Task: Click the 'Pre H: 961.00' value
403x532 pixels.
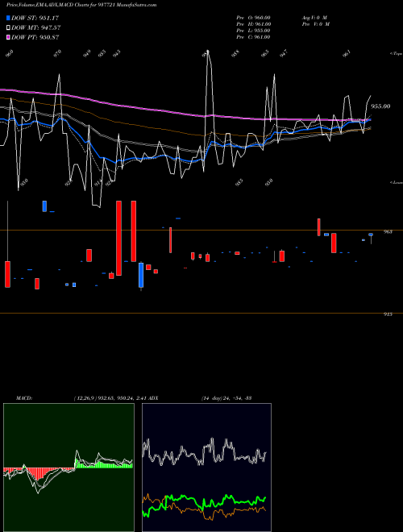Action: pos(253,24)
